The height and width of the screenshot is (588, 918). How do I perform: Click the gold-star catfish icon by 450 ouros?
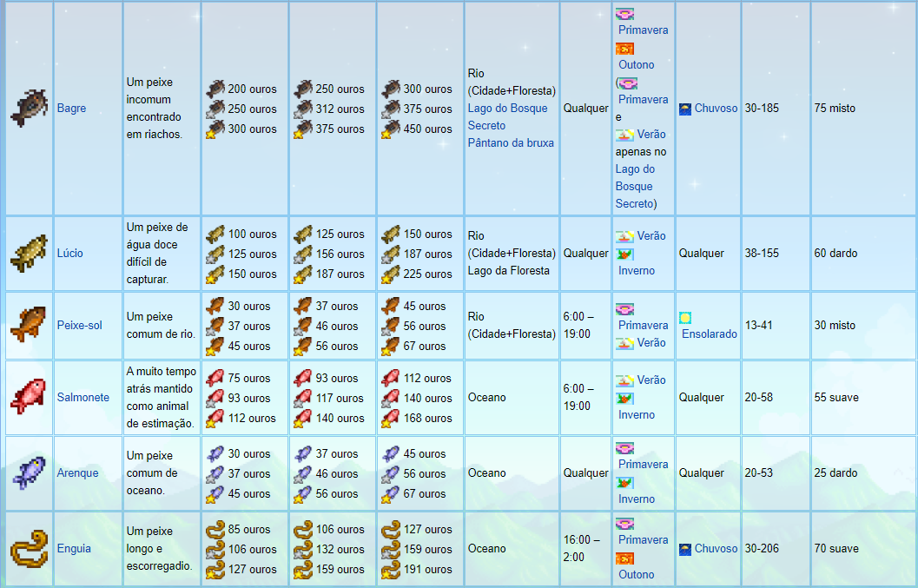[x=391, y=129]
